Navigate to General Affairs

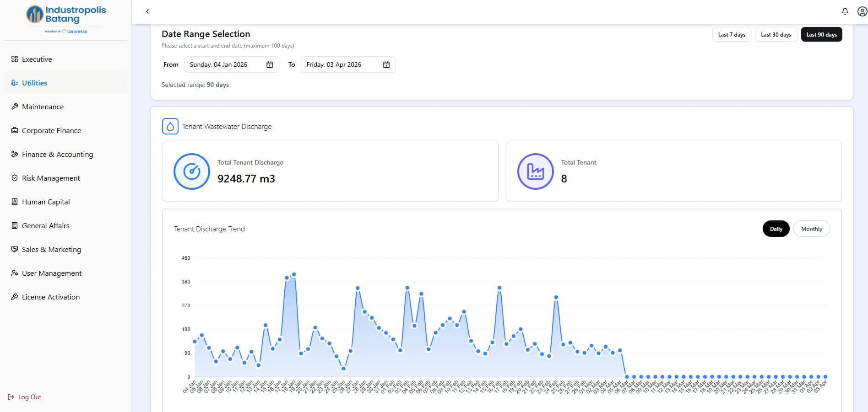65,225
